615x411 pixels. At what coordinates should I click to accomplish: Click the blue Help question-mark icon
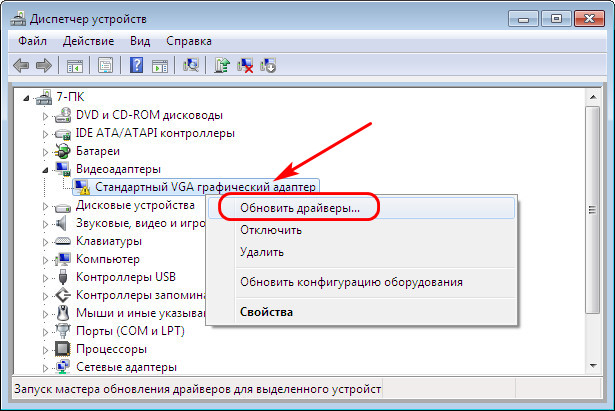point(136,65)
